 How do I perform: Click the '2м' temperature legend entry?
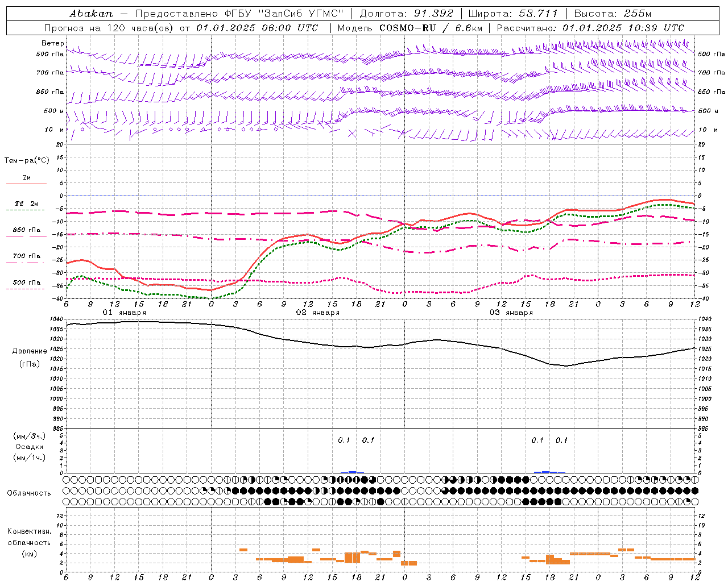tap(27, 178)
